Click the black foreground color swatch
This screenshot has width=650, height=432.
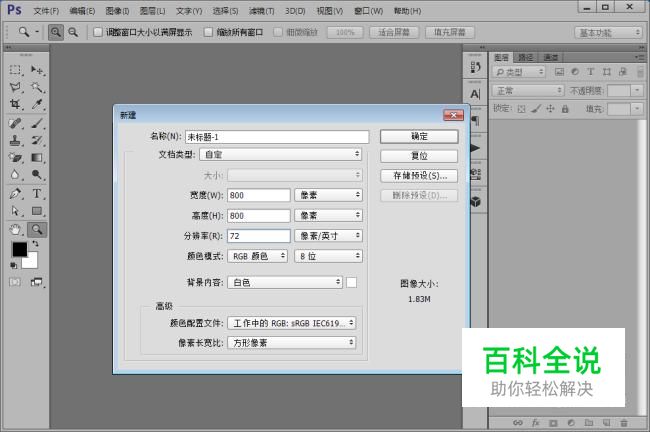(19, 249)
